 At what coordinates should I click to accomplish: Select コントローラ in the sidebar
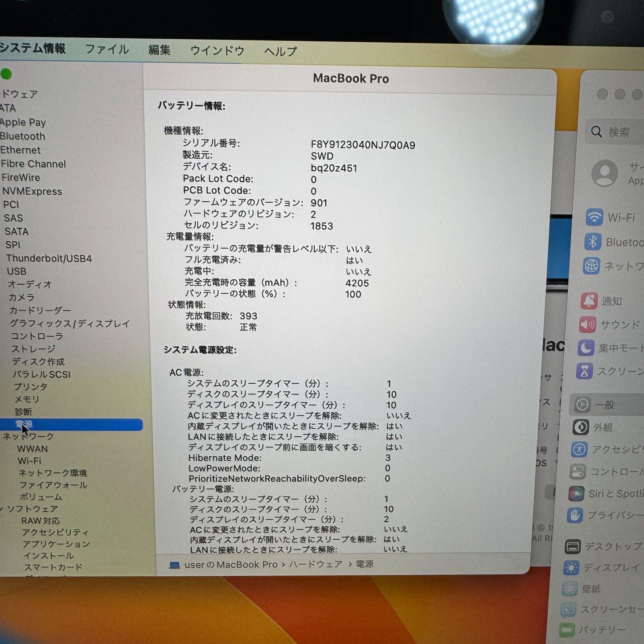pyautogui.click(x=37, y=336)
